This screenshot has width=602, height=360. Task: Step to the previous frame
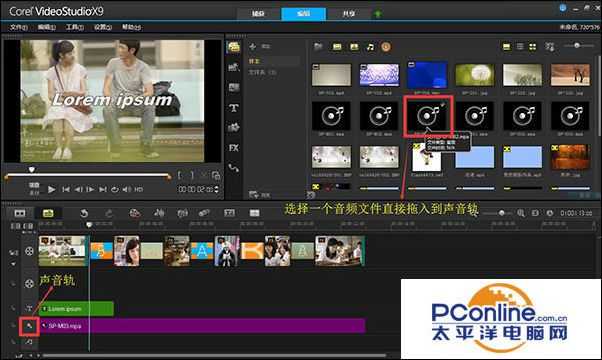coord(78,189)
